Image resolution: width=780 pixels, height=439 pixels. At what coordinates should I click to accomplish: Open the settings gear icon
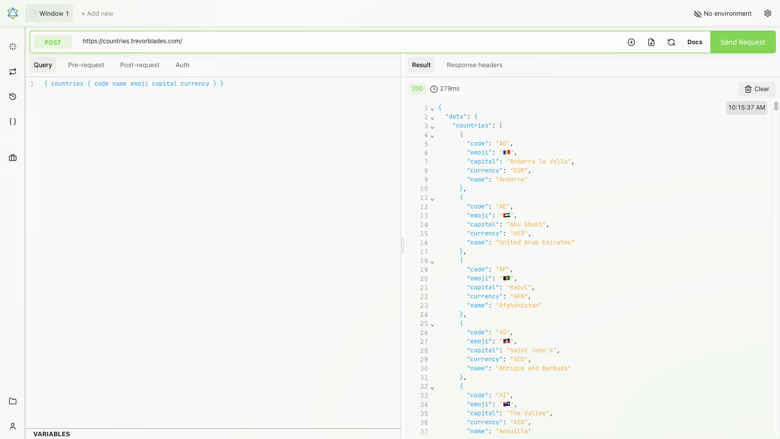[768, 13]
